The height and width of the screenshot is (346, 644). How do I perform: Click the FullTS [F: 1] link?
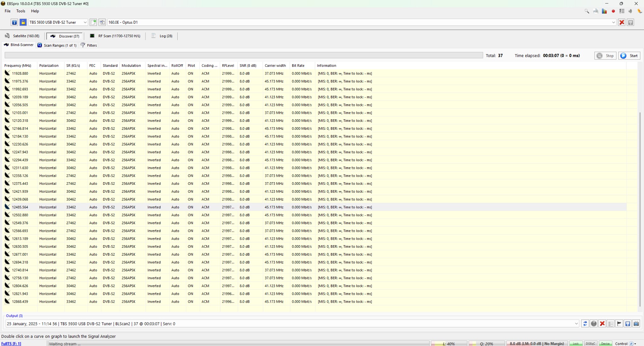[x=11, y=343]
